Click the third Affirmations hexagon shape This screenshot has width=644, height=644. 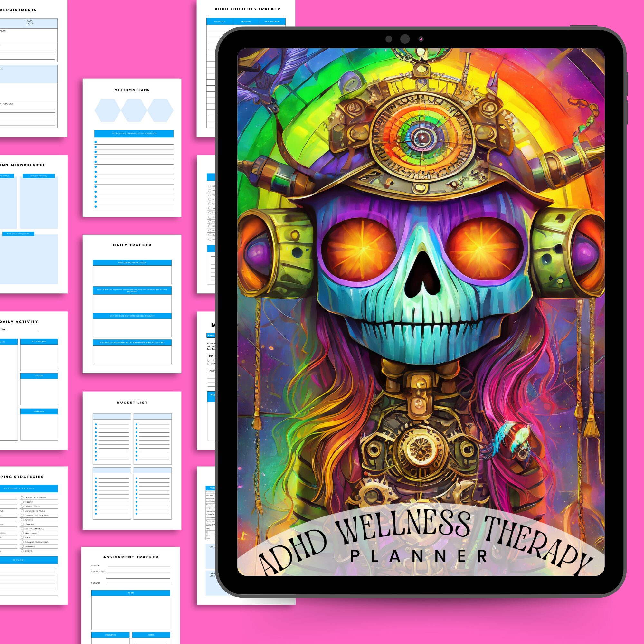pyautogui.click(x=160, y=110)
